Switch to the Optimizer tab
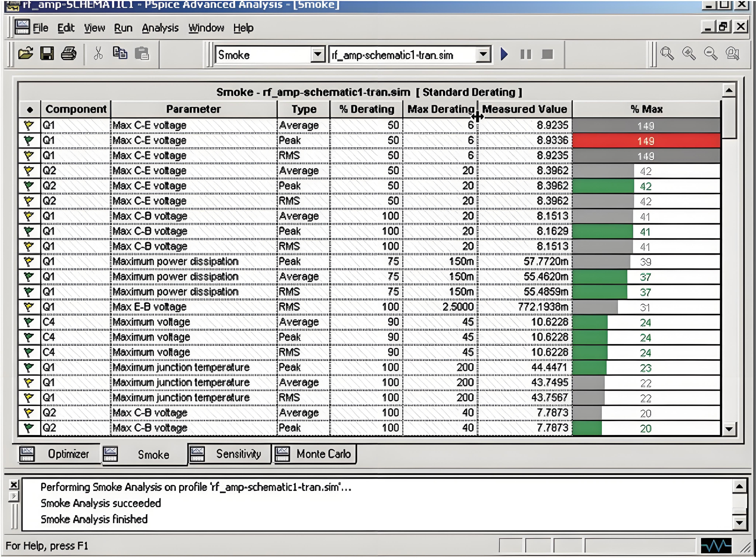Screen dimensions: 756x558 point(60,454)
